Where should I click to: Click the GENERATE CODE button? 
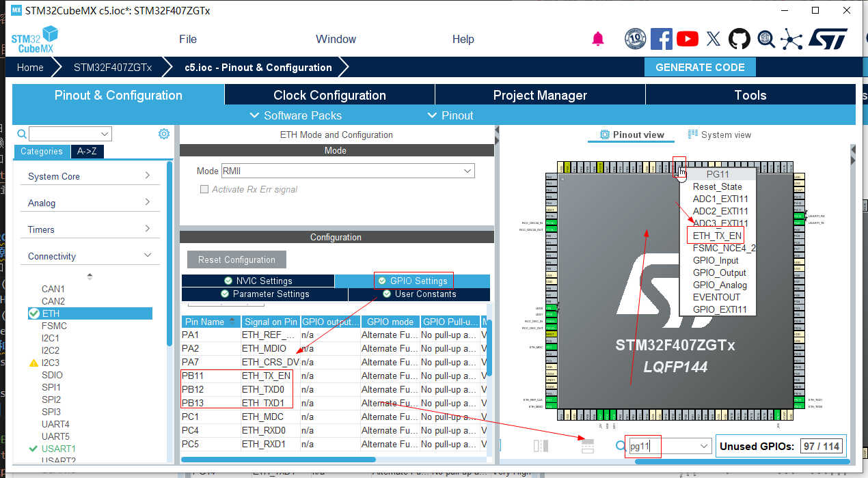pos(700,67)
